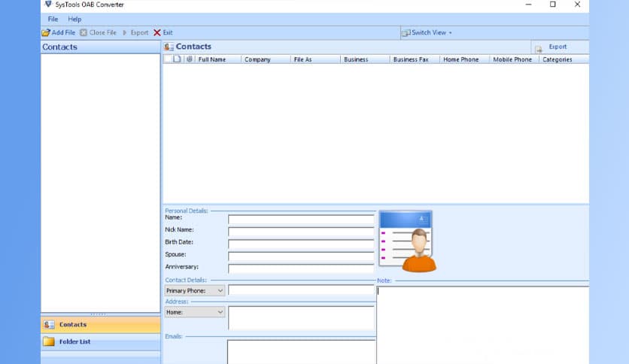Minimize the SysTools OAB Converter window

[x=528, y=5]
